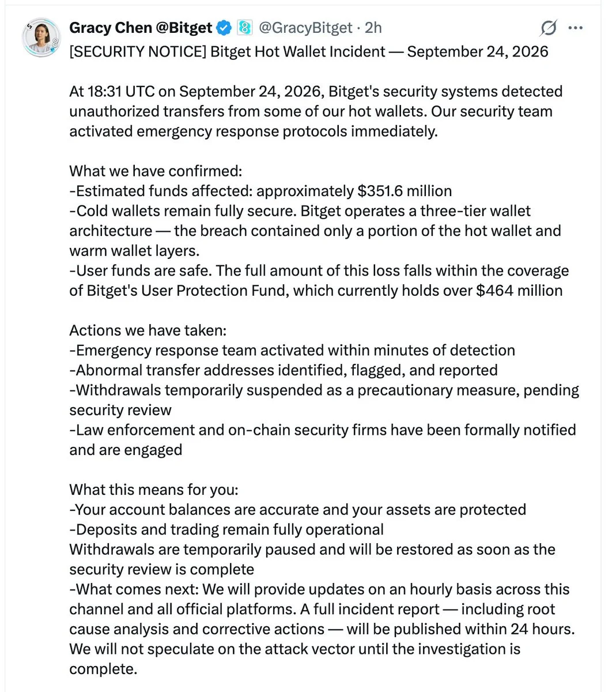Open the post via 2h timestamp

click(374, 27)
